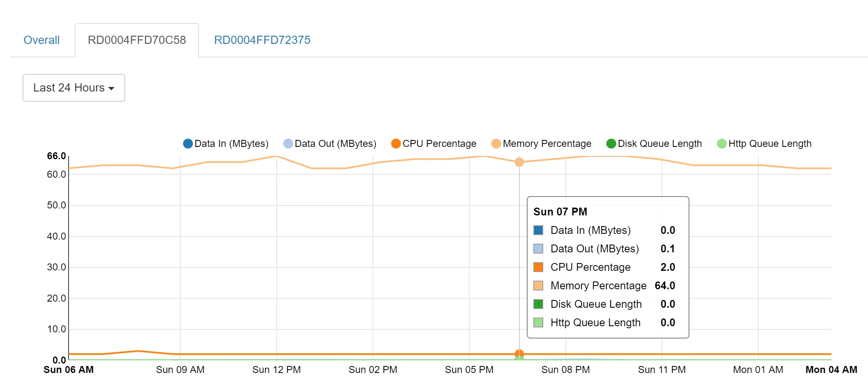Open the RD0004FFD72375 instance tab

[x=262, y=40]
